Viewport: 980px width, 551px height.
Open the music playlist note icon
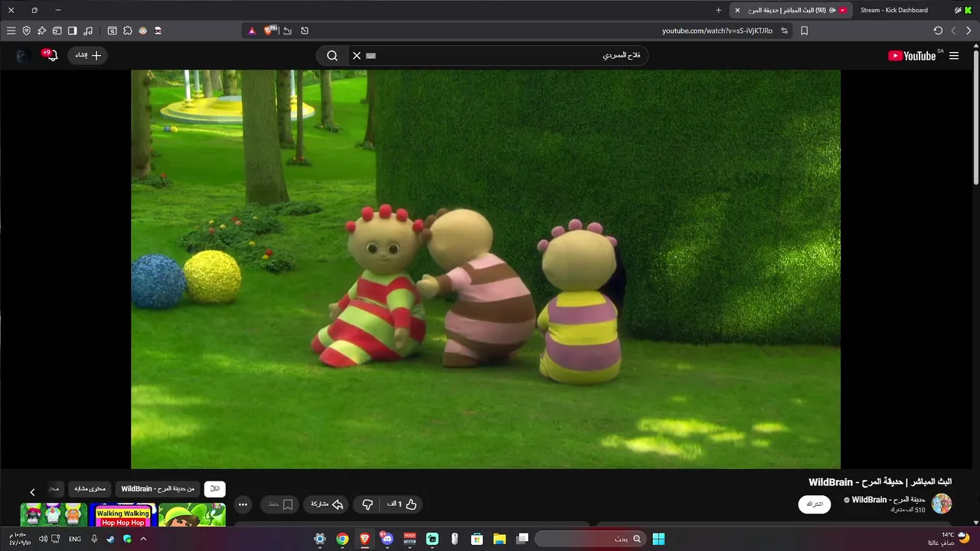(x=88, y=31)
